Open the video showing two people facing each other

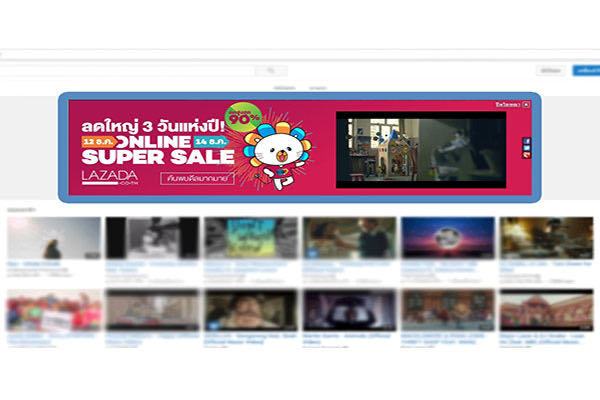point(349,238)
